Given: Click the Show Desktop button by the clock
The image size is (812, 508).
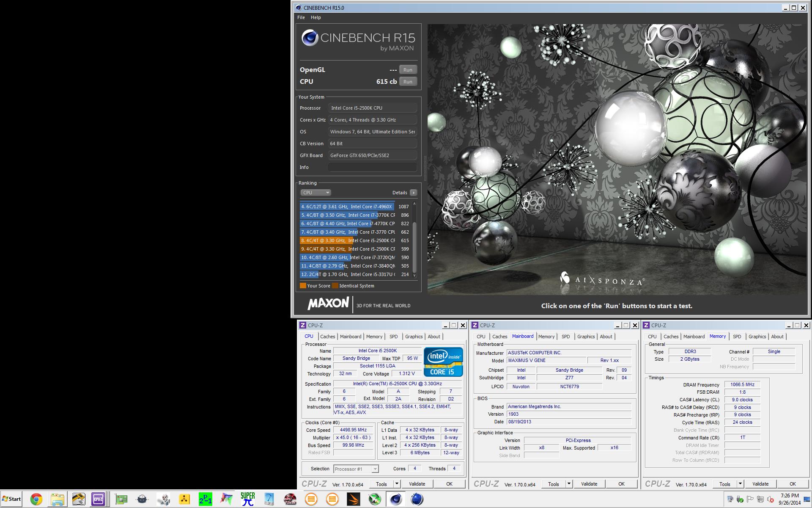Looking at the screenshot, I should point(807,500).
